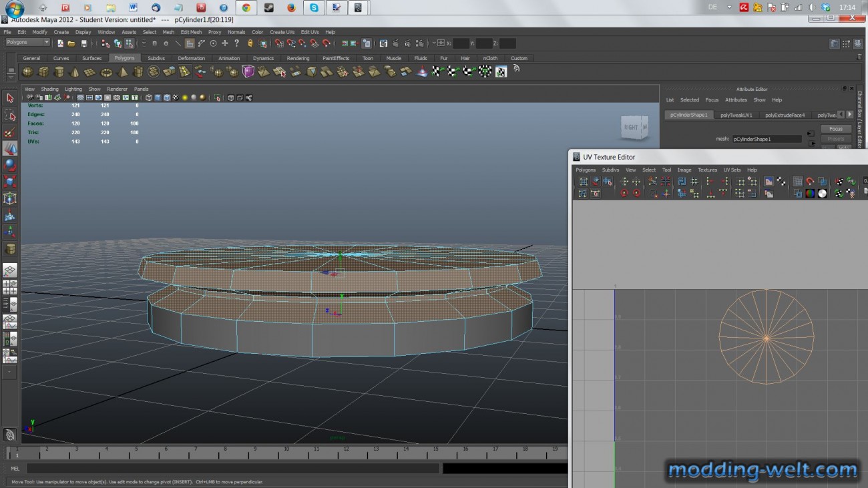
Task: Pick the Rotate tool with blue sphere
Action: click(x=10, y=165)
